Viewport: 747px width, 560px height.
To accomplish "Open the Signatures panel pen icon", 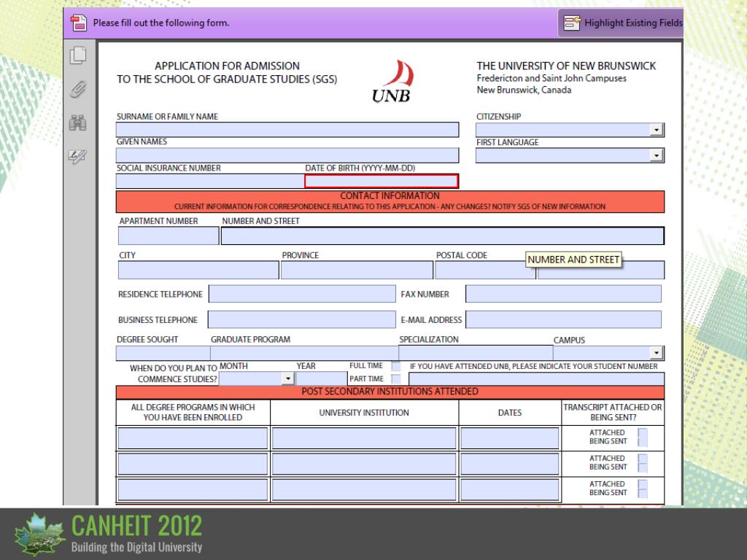I will [78, 155].
